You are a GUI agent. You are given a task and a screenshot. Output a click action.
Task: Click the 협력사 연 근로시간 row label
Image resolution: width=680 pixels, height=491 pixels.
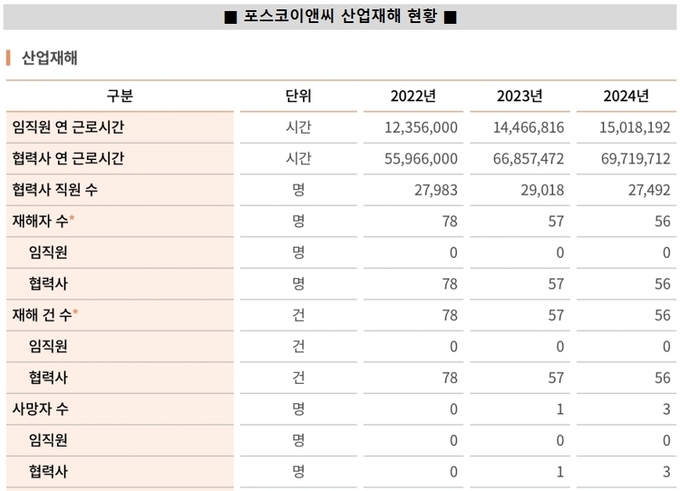pyautogui.click(x=68, y=158)
